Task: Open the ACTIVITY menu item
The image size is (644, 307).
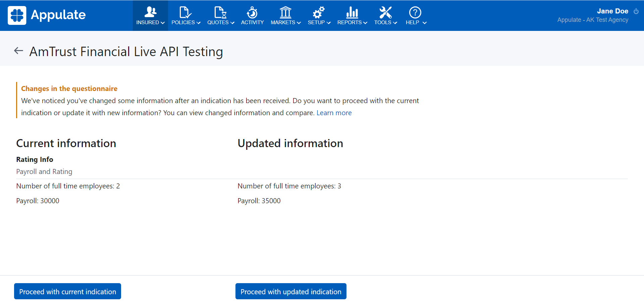Action: 252,23
